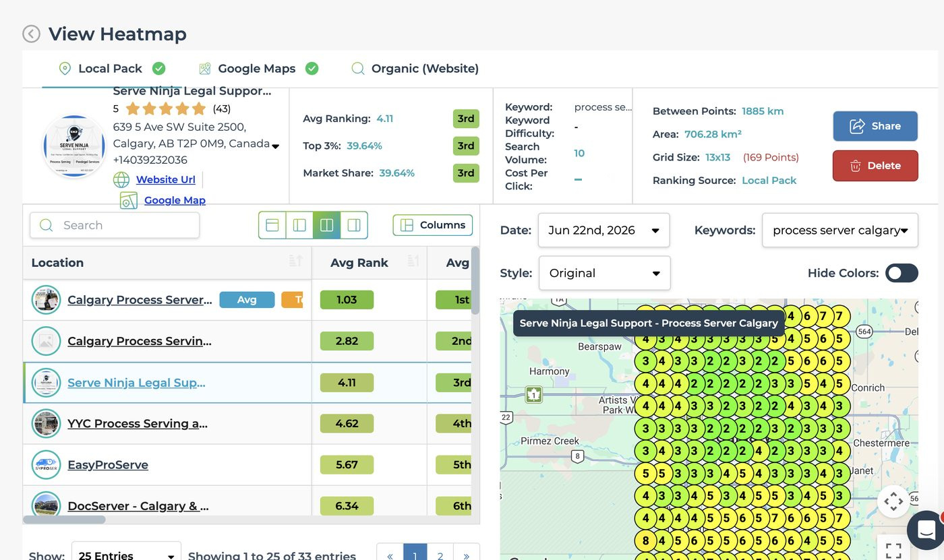Screen dimensions: 944x560
Task: Click the map icon beside Google Map
Action: point(128,200)
